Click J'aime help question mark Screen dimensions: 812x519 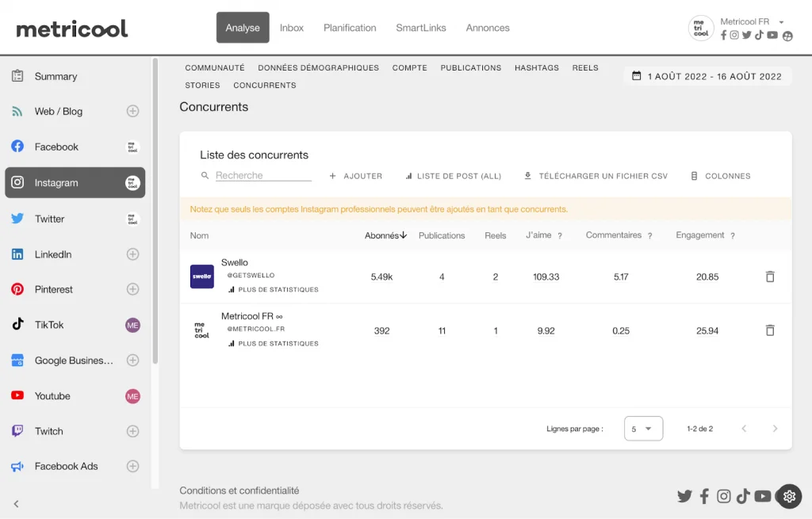560,236
